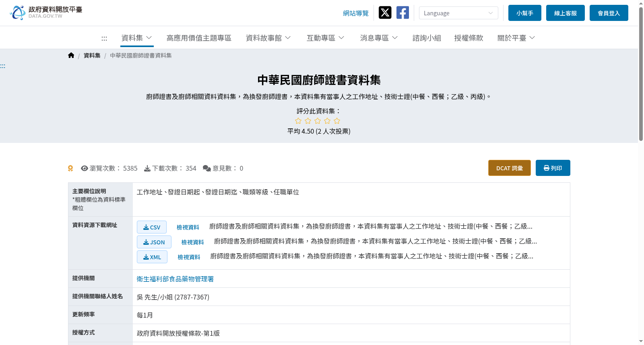Click the comments icon beside 意見數
The width and height of the screenshot is (644, 345).
coord(207,168)
